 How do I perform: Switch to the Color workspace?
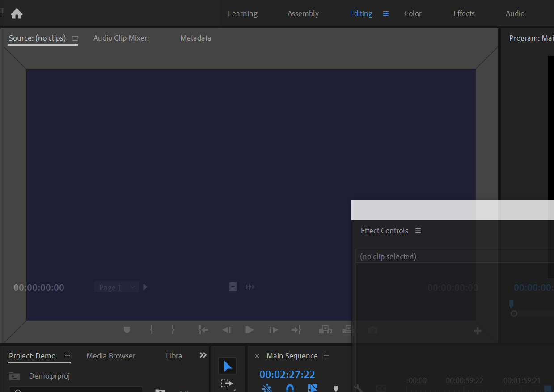coord(412,13)
